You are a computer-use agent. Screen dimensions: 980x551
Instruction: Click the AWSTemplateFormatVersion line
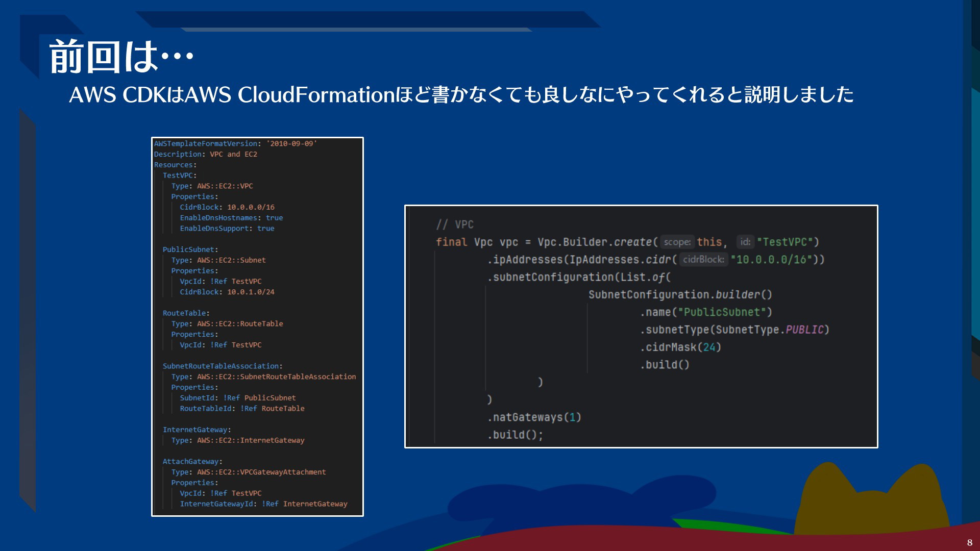tap(235, 144)
